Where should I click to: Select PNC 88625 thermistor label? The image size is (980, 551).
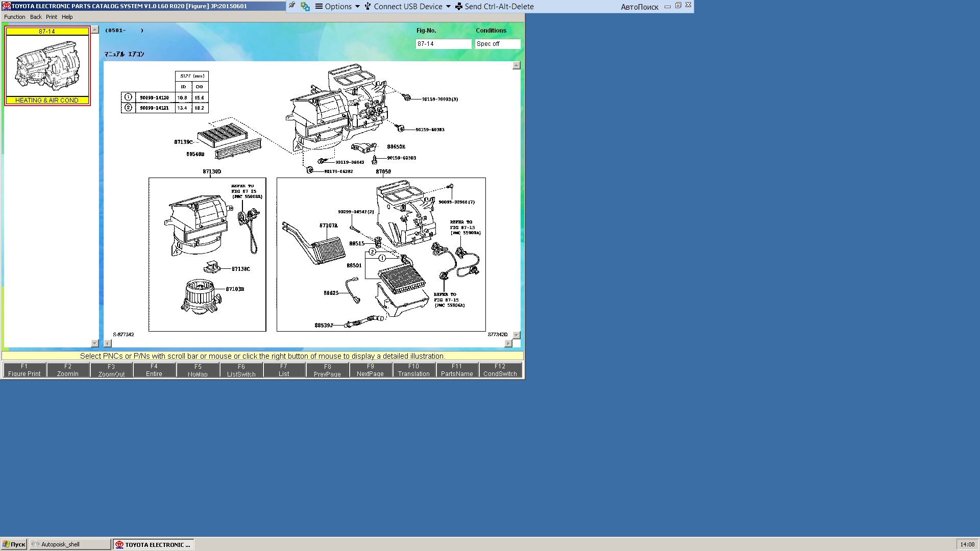[331, 293]
